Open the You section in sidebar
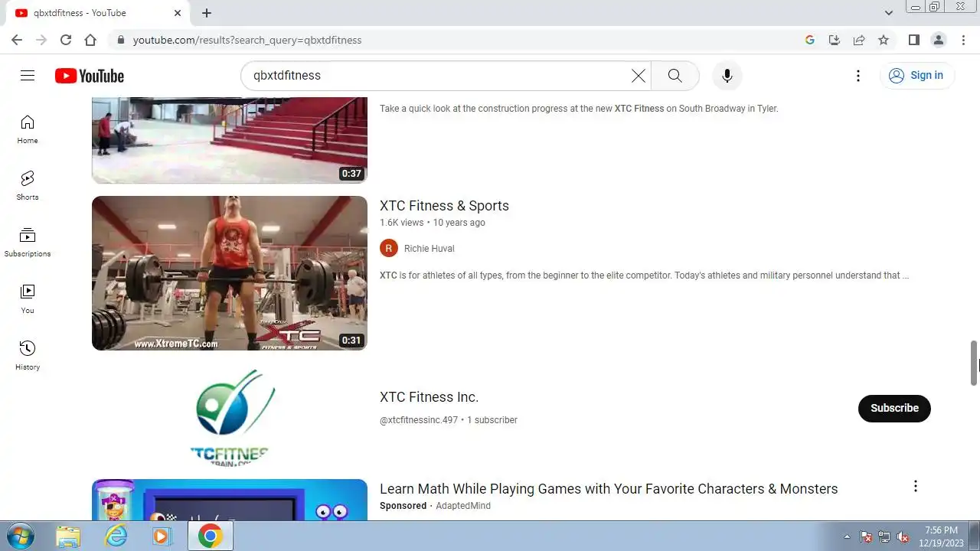The height and width of the screenshot is (551, 980). tap(28, 299)
